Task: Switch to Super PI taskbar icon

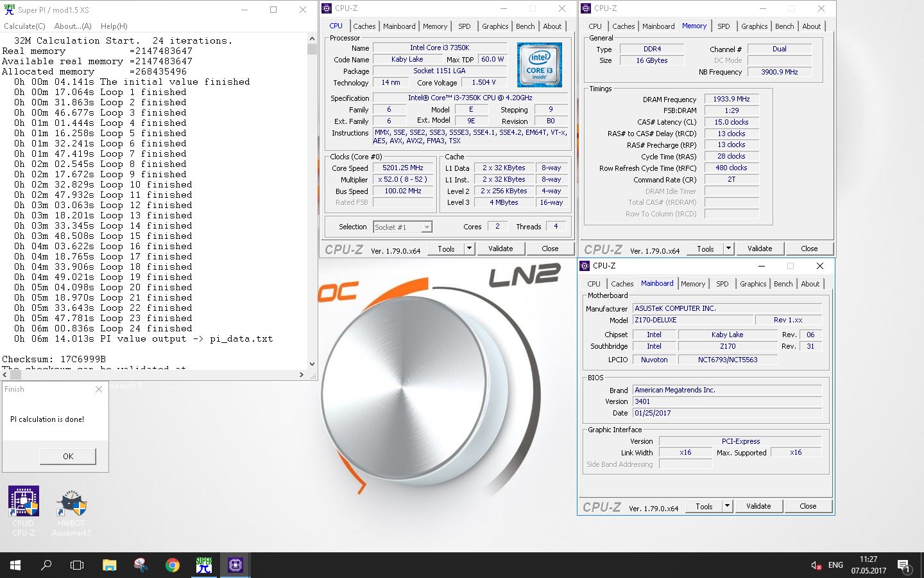Action: click(x=204, y=565)
